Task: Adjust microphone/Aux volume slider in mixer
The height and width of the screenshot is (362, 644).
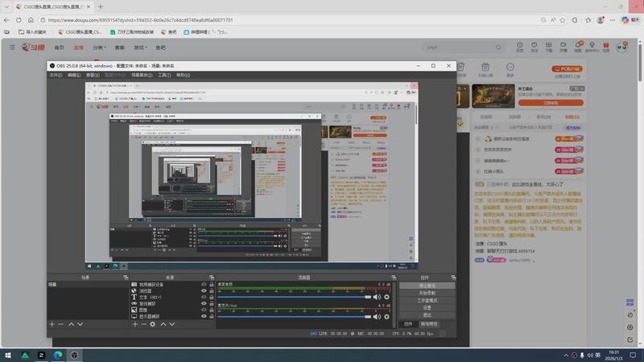Action: tap(295, 316)
